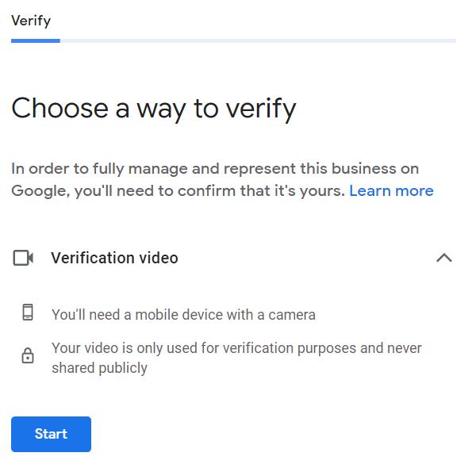Click the mobile device icon
This screenshot has height=468, width=476.
point(28,313)
